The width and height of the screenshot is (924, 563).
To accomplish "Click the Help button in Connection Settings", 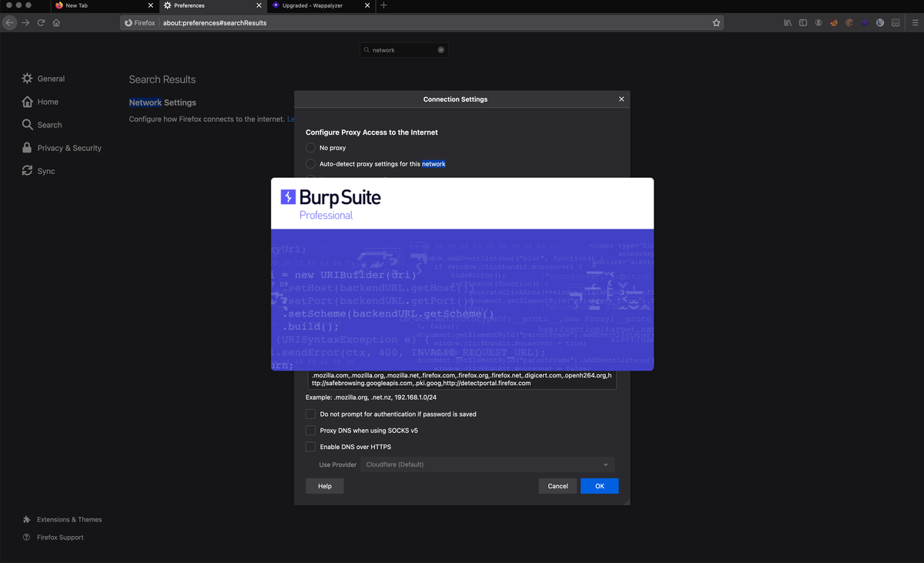I will (x=324, y=486).
